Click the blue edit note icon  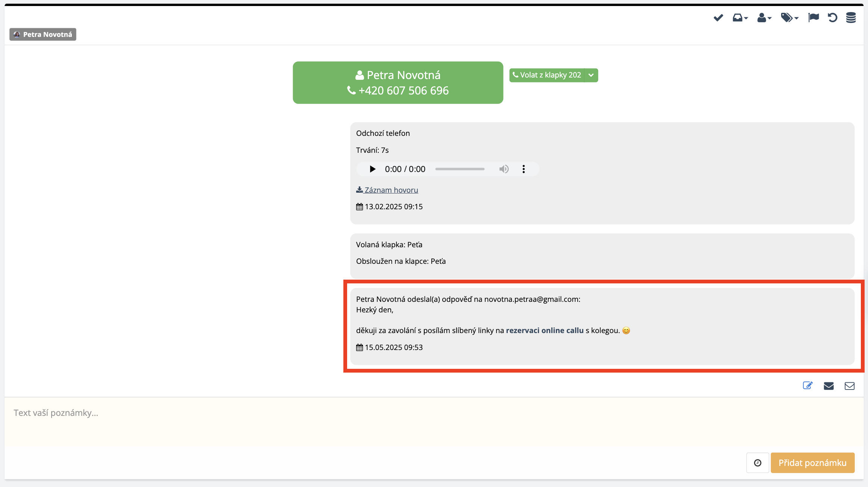(x=807, y=386)
